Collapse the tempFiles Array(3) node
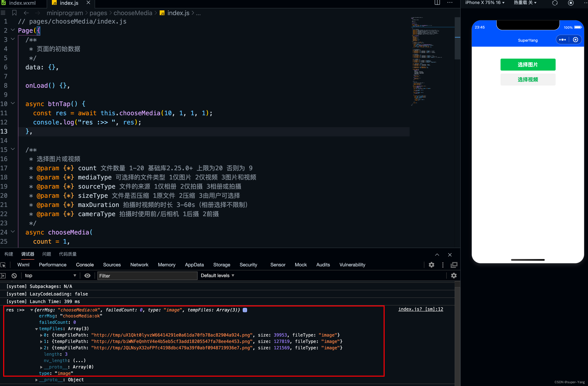The height and width of the screenshot is (386, 588). (37, 329)
